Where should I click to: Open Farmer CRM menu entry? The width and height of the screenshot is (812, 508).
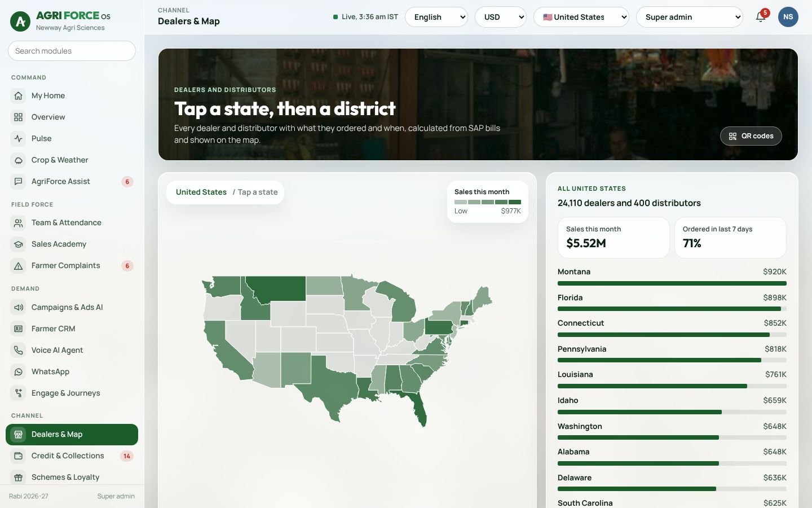point(72,329)
